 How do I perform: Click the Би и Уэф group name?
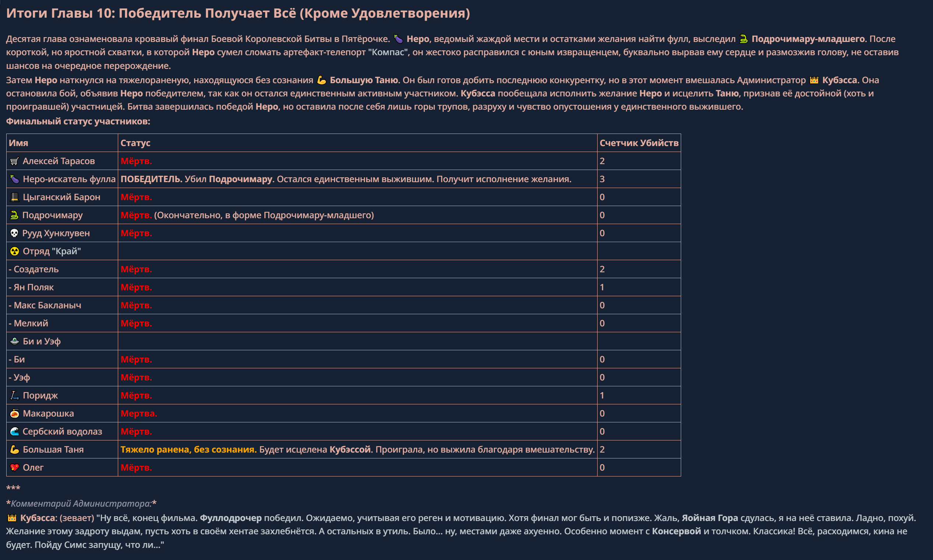pos(42,341)
